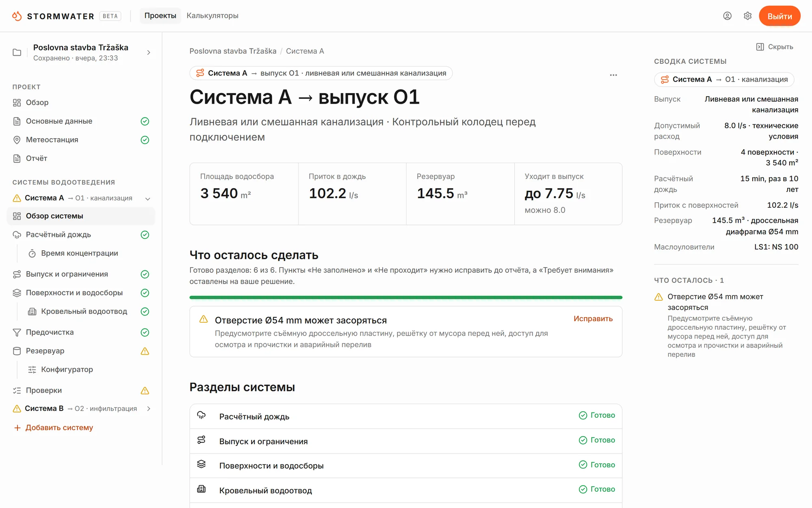
Task: Click green check status for Основные данные
Action: pyautogui.click(x=145, y=121)
